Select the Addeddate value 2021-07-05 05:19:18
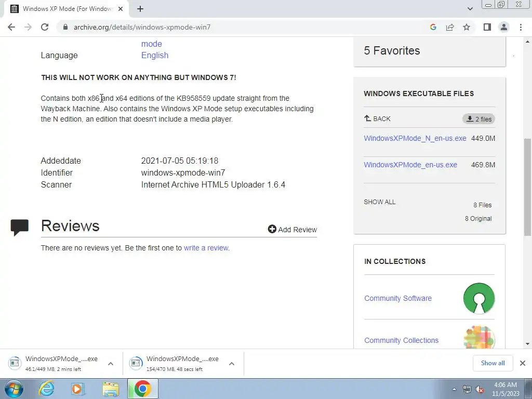This screenshot has height=399, width=532. [179, 161]
